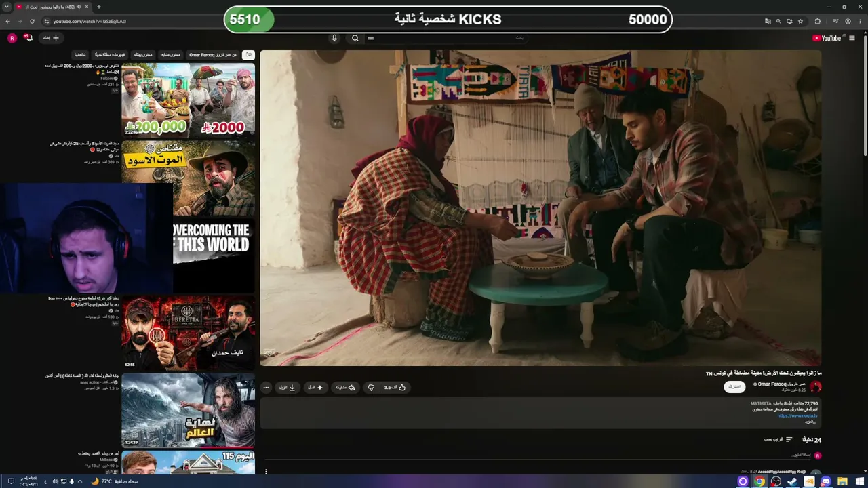This screenshot has height=488, width=868.
Task: Go back in Chrome
Action: tap(7, 21)
